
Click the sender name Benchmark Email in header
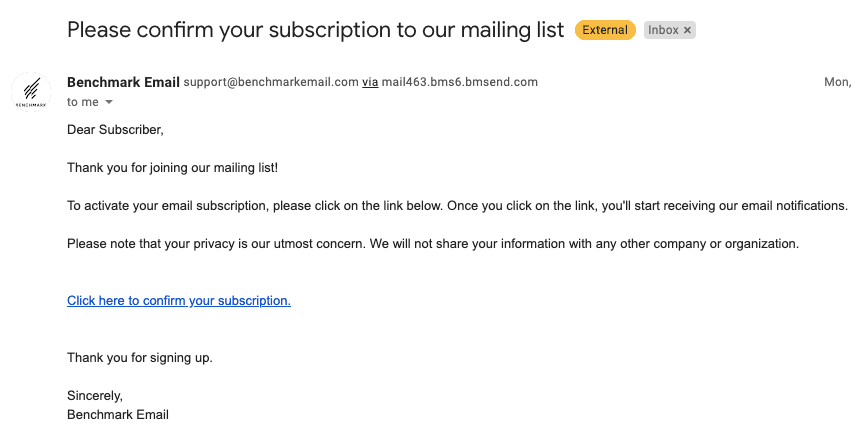point(123,82)
